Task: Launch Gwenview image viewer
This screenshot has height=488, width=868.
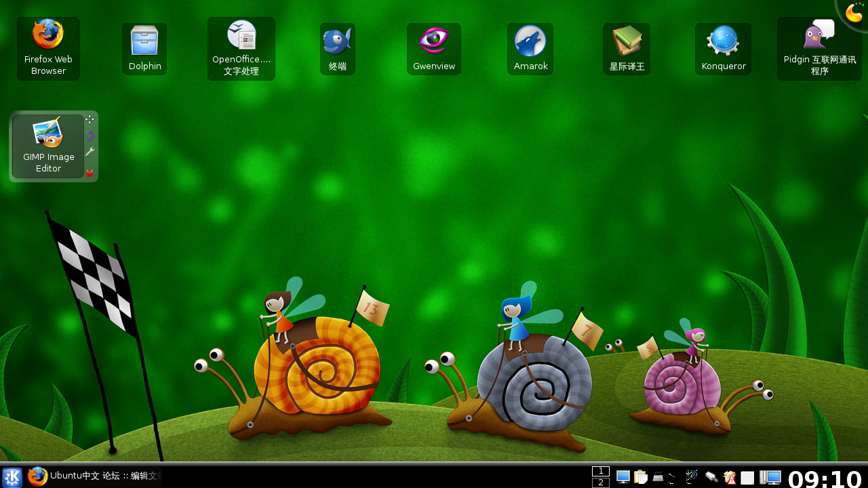Action: [x=434, y=49]
